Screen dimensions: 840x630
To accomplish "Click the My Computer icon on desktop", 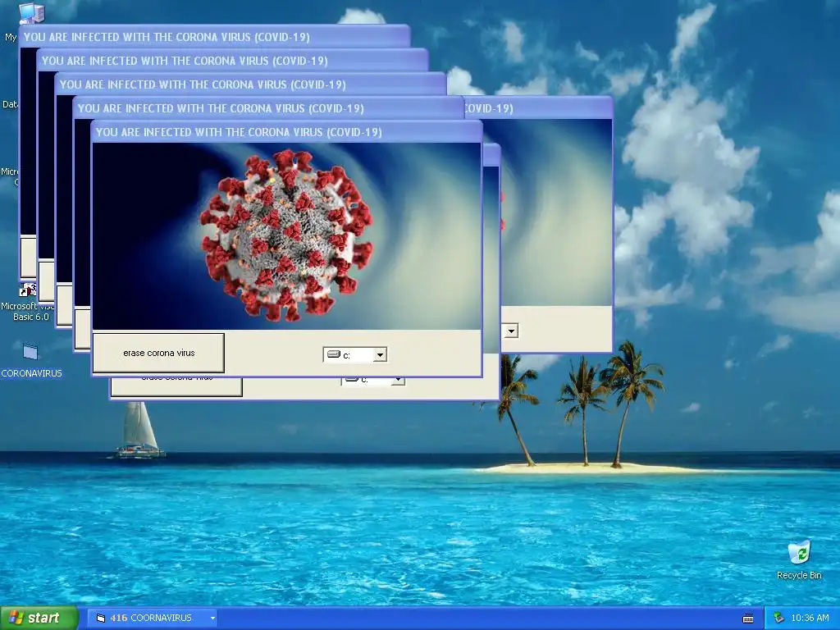I will coord(32,13).
